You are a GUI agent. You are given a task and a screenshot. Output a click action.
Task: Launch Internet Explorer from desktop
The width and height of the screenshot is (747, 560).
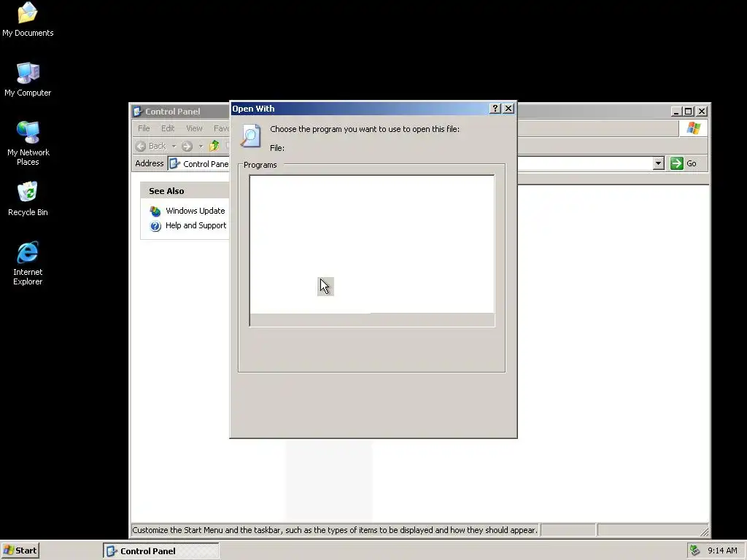(x=28, y=263)
